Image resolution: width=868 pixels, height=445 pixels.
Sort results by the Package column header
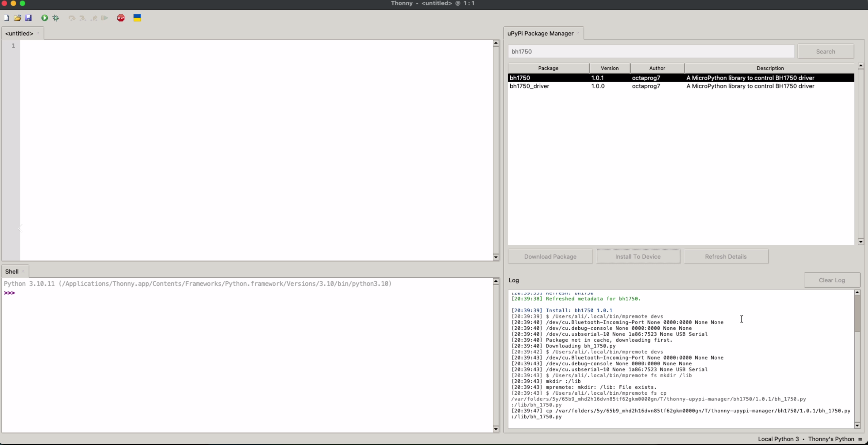(548, 68)
